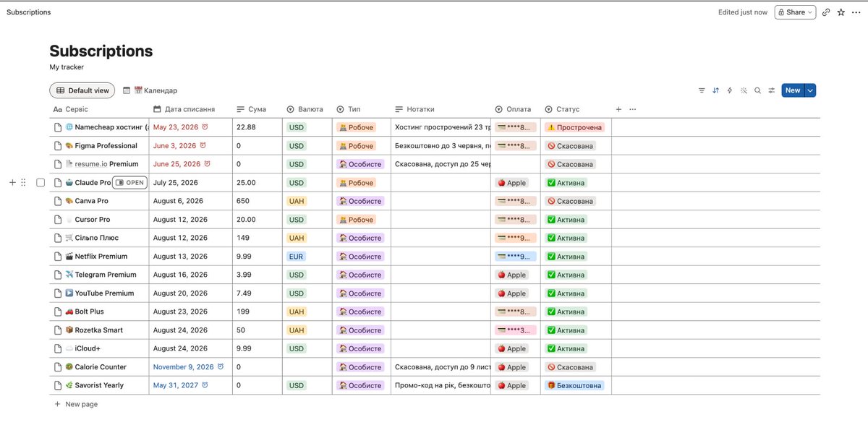868x425 pixels.
Task: Click page icon of Bolt Plus row
Action: [59, 312]
